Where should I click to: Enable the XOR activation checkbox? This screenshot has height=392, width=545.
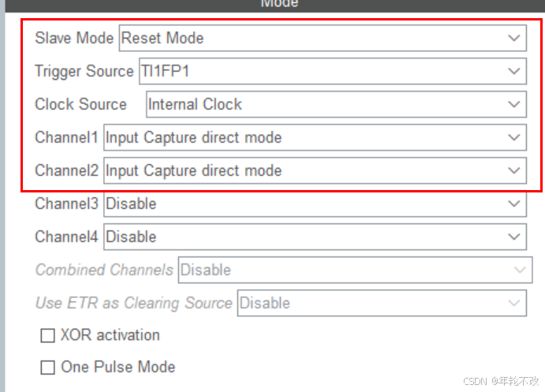pos(48,335)
